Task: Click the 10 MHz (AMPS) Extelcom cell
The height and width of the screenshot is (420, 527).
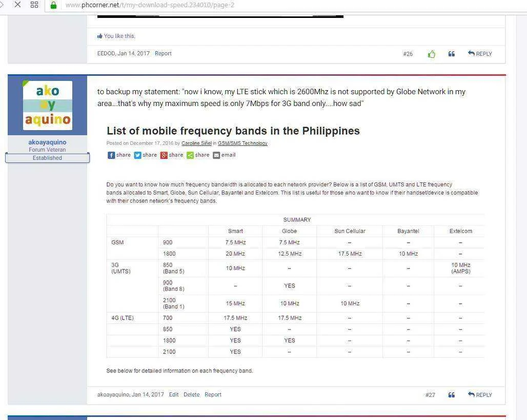Action: tap(461, 268)
